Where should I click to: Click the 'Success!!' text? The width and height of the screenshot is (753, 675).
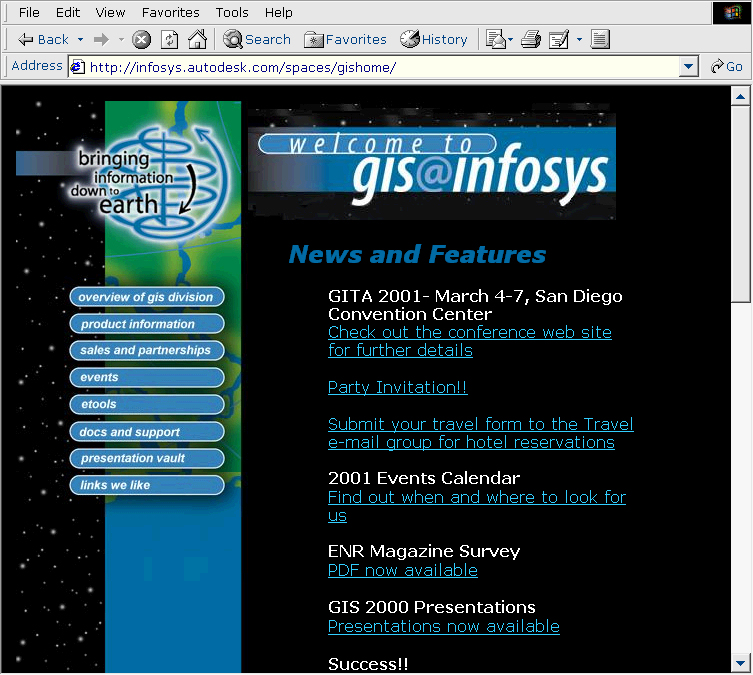368,663
